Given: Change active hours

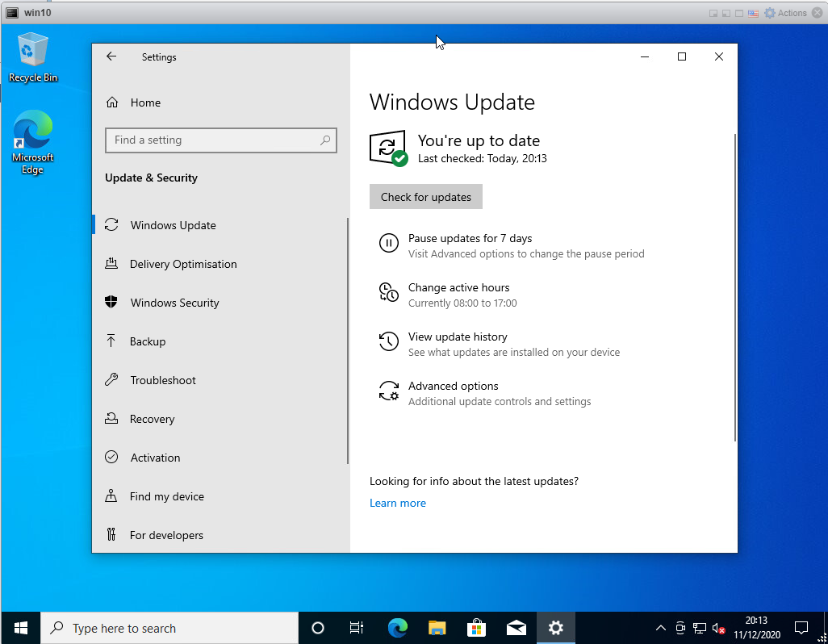Looking at the screenshot, I should 458,288.
